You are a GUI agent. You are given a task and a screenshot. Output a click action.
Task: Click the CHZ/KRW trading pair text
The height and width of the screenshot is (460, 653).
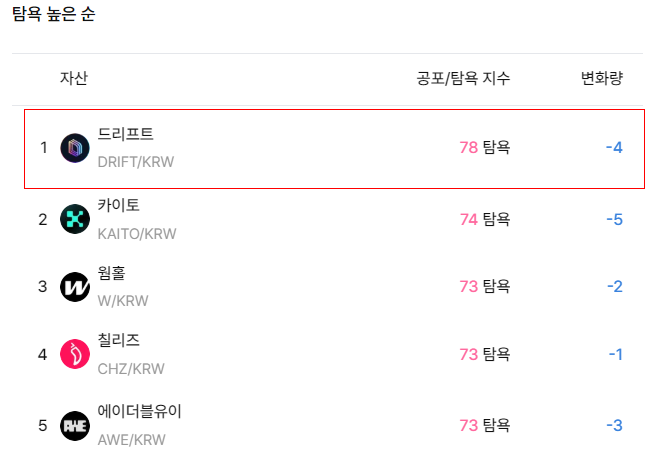click(130, 368)
